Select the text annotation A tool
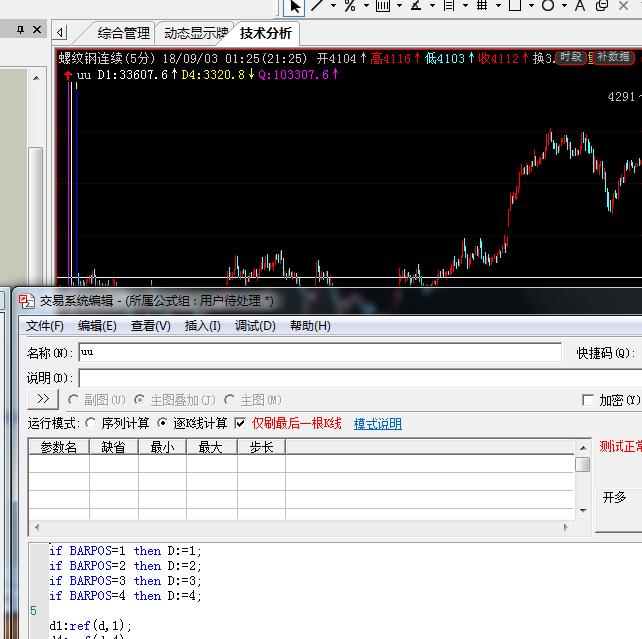This screenshot has height=639, width=642. (x=580, y=5)
